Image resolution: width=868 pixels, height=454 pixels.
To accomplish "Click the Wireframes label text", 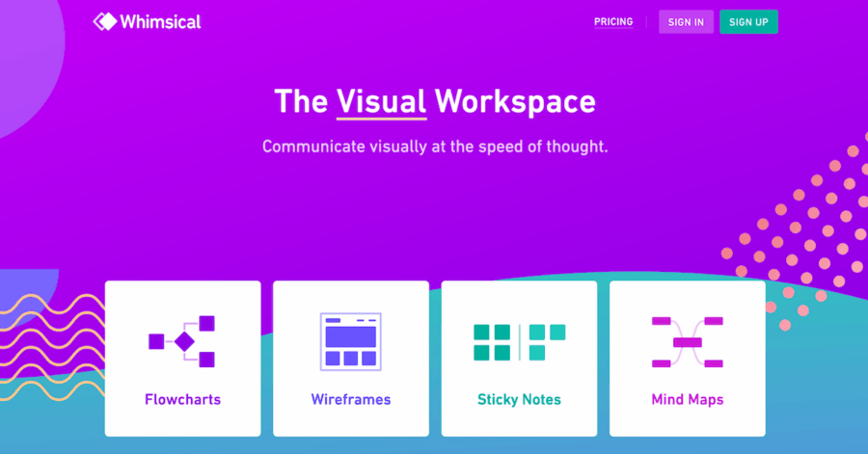I will tap(351, 399).
